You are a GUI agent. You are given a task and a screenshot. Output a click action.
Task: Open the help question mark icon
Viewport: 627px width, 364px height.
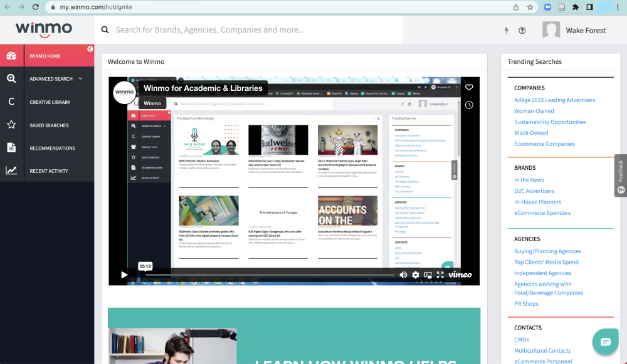tap(522, 30)
